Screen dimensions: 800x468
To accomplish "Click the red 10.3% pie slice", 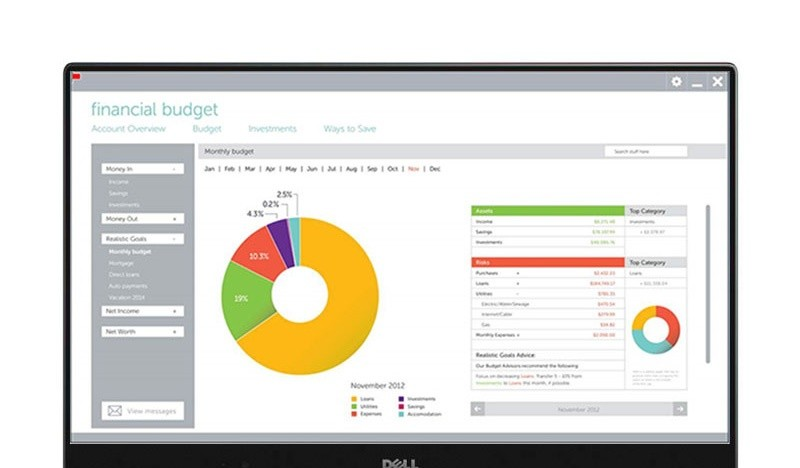I will pyautogui.click(x=260, y=255).
